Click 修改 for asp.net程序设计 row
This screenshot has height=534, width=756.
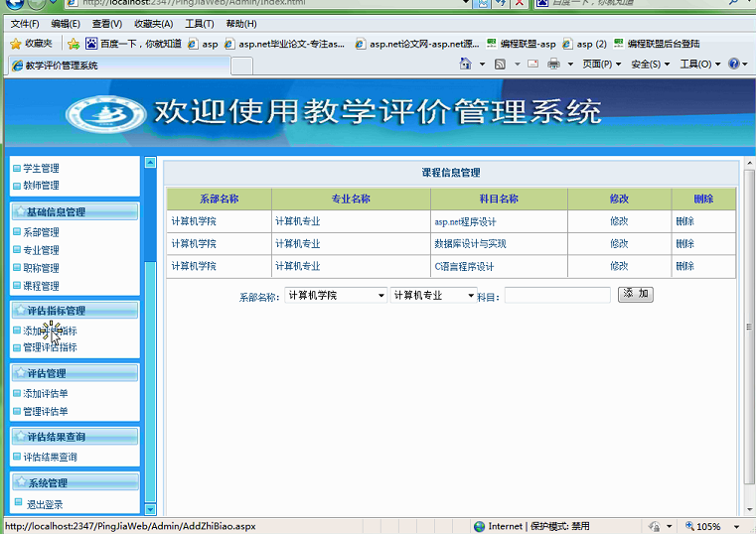coord(619,221)
